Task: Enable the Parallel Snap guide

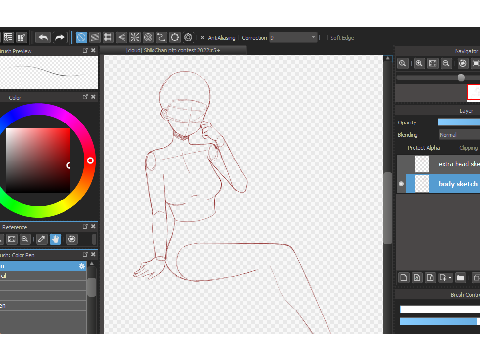Action: point(95,37)
